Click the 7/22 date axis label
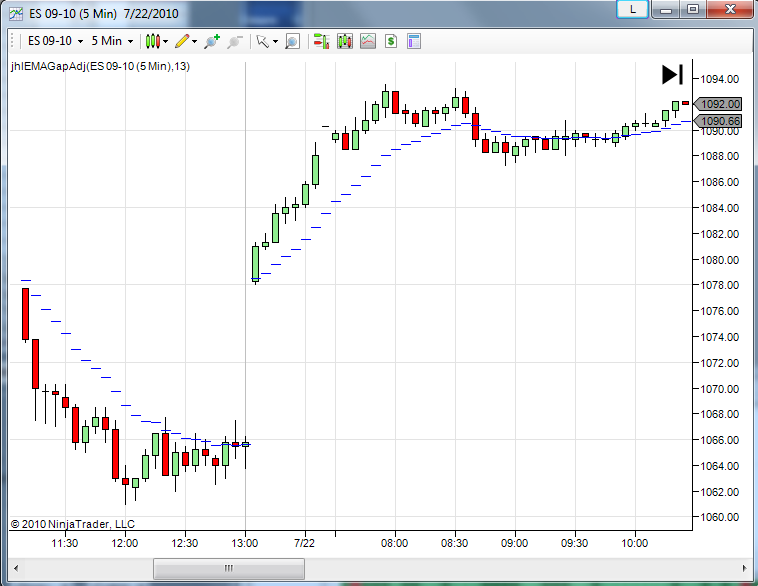 click(x=305, y=543)
